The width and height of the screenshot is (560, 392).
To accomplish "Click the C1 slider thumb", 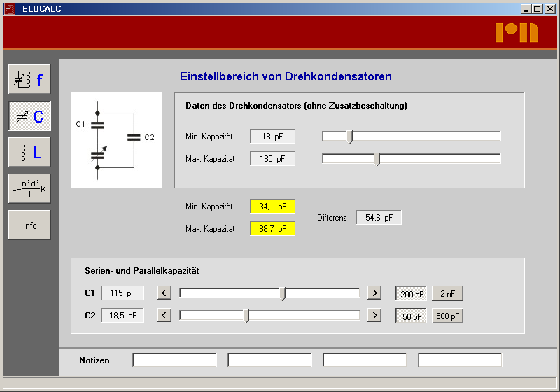I will coord(283,294).
